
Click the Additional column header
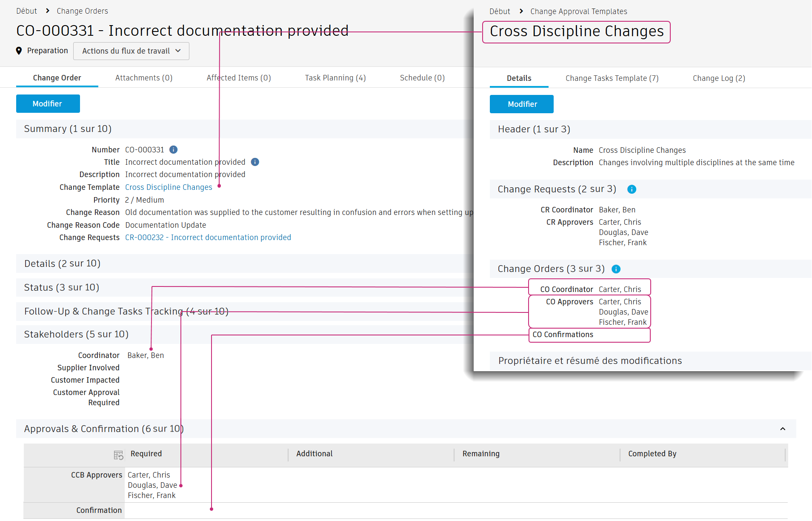point(315,454)
